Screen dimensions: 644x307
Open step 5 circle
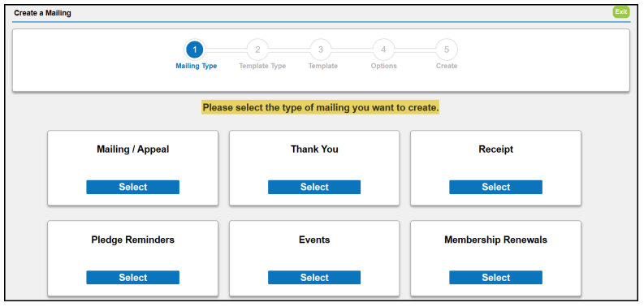(x=447, y=50)
